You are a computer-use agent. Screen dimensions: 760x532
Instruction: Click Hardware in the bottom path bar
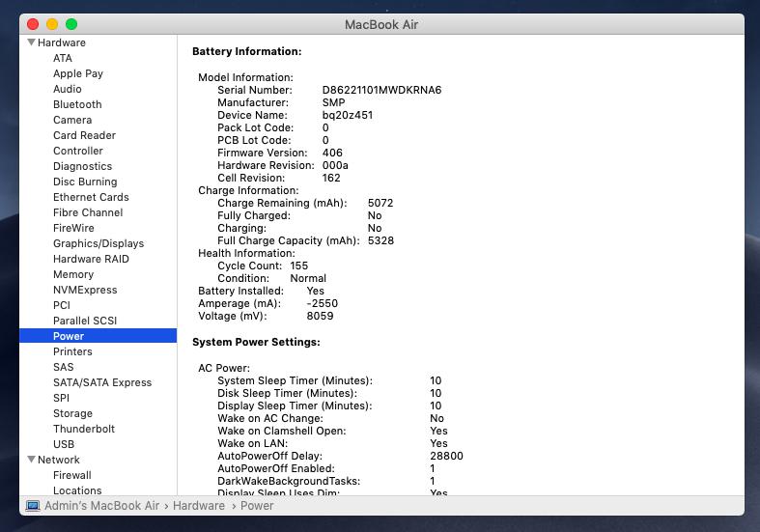[199, 506]
